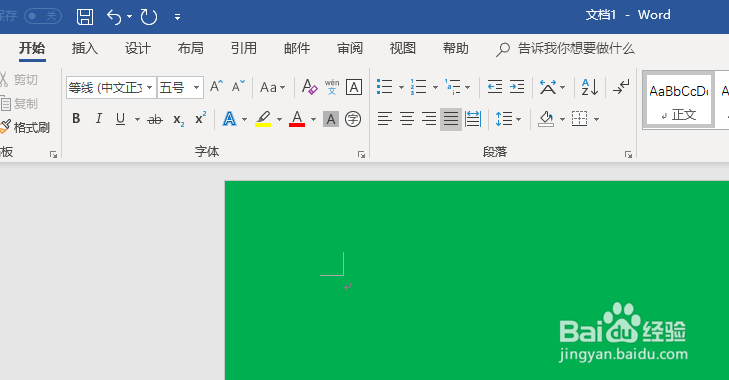Click the Shading paint bucket icon
This screenshot has height=380, width=729.
click(546, 119)
